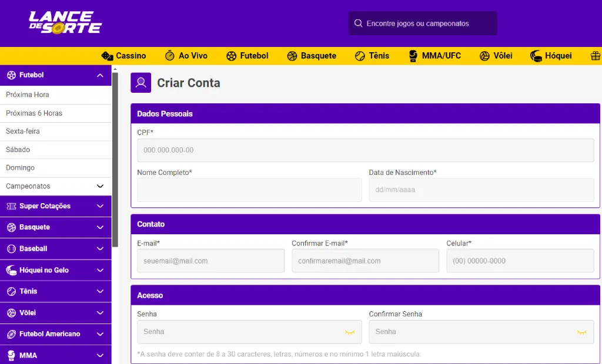Open the MMA/UFC glove icon
Image resolution: width=602 pixels, height=364 pixels.
[412, 56]
